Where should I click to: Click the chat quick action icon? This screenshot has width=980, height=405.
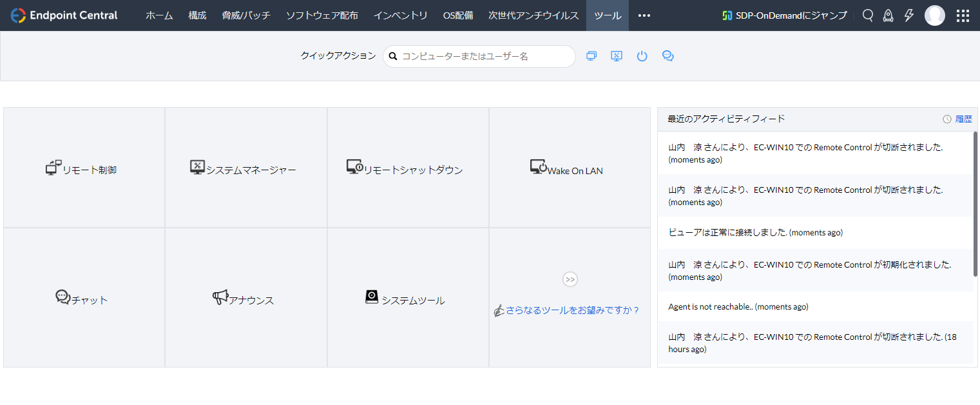point(668,56)
